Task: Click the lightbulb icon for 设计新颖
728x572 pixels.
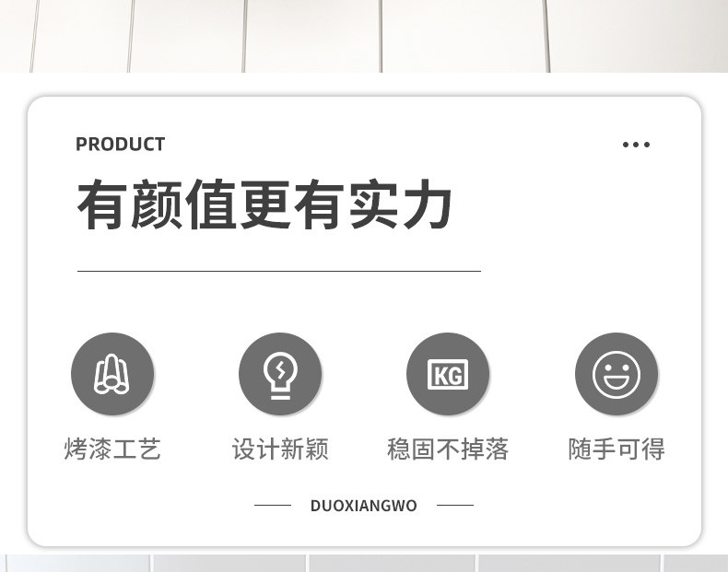Action: (x=280, y=376)
